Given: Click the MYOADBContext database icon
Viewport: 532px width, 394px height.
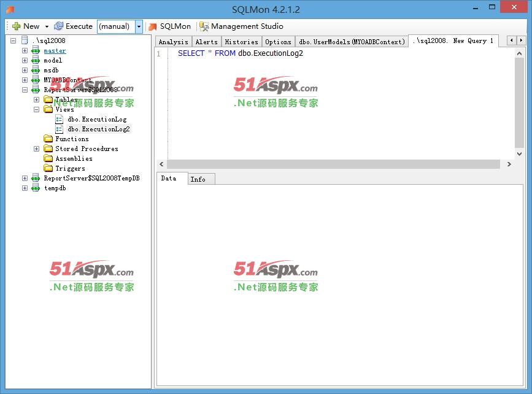Looking at the screenshot, I should (36, 80).
